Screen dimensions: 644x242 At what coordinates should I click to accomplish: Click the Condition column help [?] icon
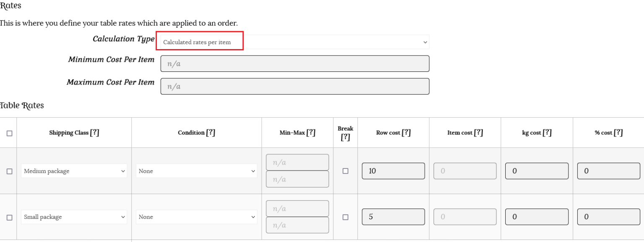point(211,133)
